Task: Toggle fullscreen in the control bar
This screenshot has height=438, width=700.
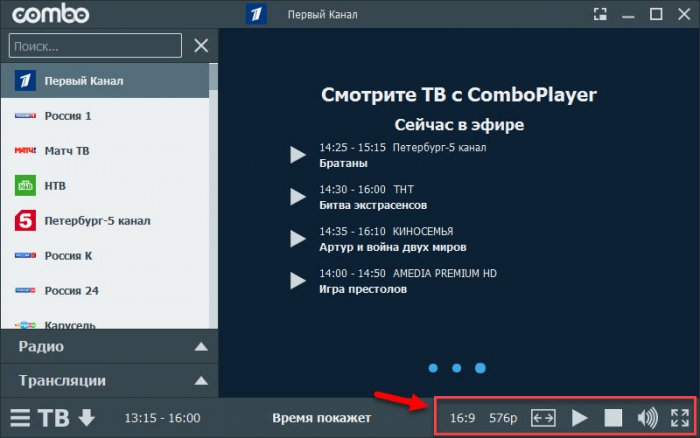Action: coord(680,418)
